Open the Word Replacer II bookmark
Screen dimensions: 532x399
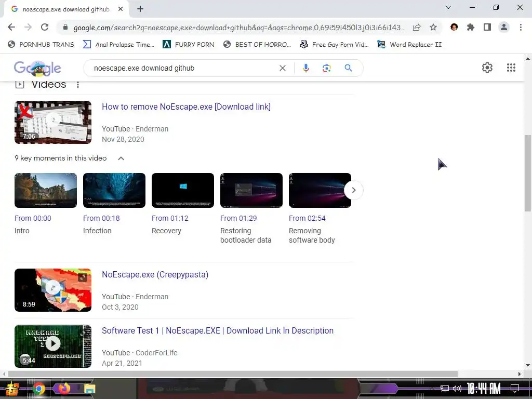(409, 45)
